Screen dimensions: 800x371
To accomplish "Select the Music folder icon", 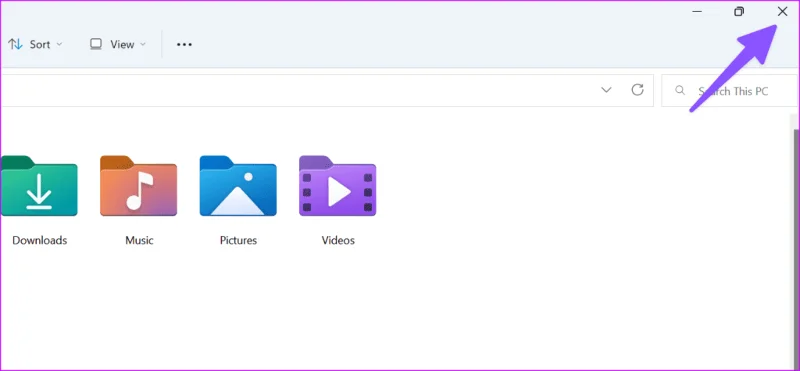I will [138, 186].
